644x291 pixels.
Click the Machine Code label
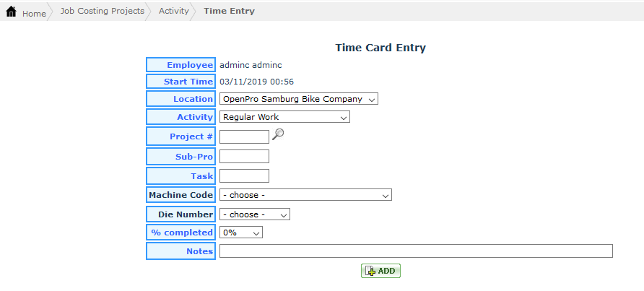pyautogui.click(x=180, y=195)
